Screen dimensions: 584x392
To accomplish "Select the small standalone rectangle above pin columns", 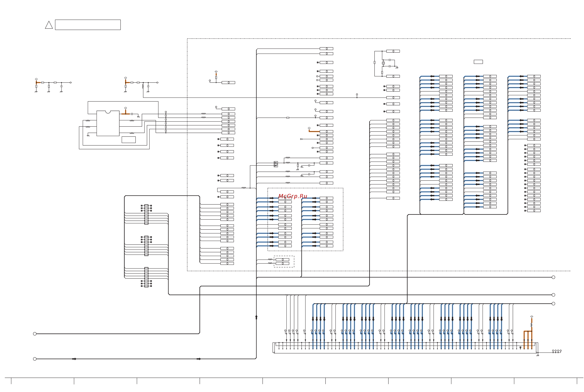I will click(478, 62).
